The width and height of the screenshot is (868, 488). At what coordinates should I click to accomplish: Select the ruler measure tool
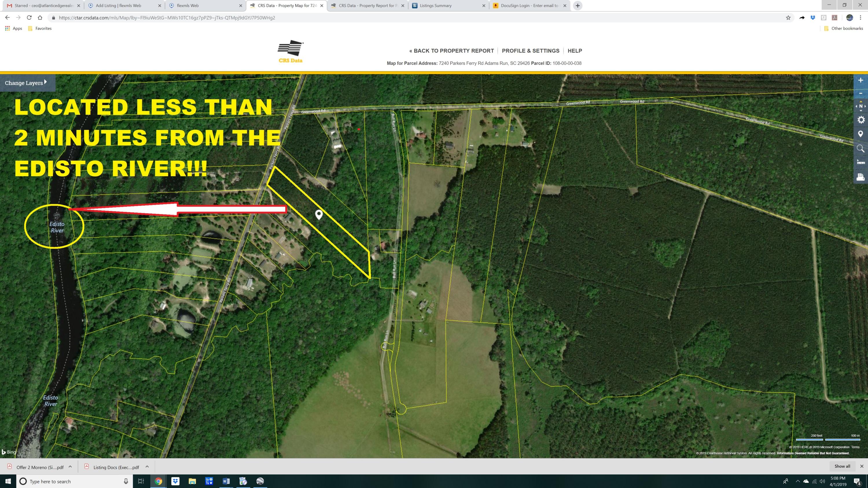pyautogui.click(x=860, y=162)
